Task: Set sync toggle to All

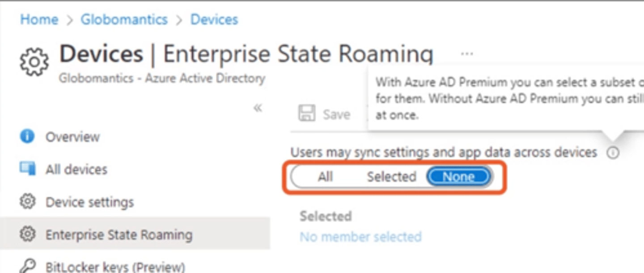Action: coord(325,177)
